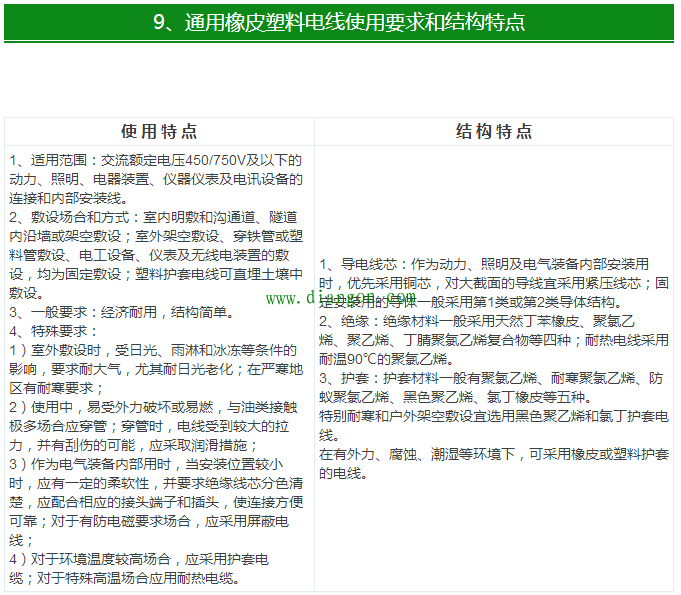Select the 结构特点 column header

tap(494, 132)
